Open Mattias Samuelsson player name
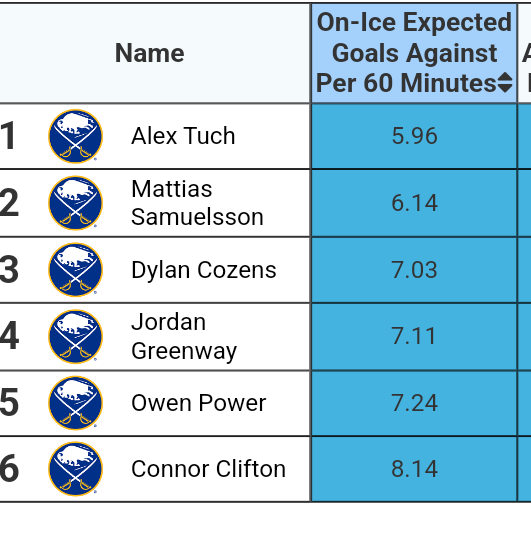 197,203
